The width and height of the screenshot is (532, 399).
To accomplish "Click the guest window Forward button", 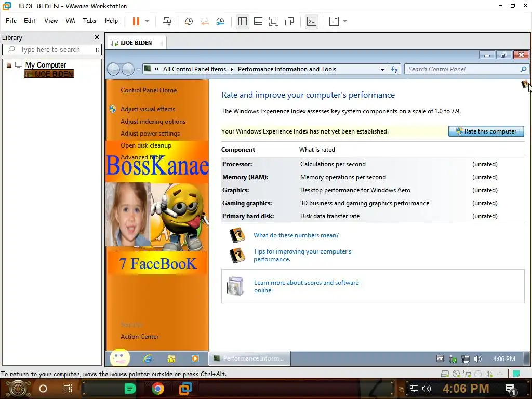I will (x=128, y=69).
